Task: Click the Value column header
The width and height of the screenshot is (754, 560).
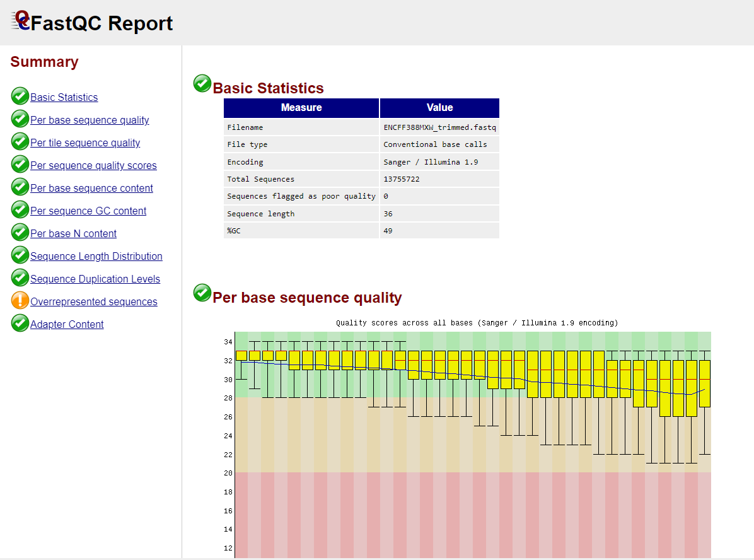Action: coord(439,108)
